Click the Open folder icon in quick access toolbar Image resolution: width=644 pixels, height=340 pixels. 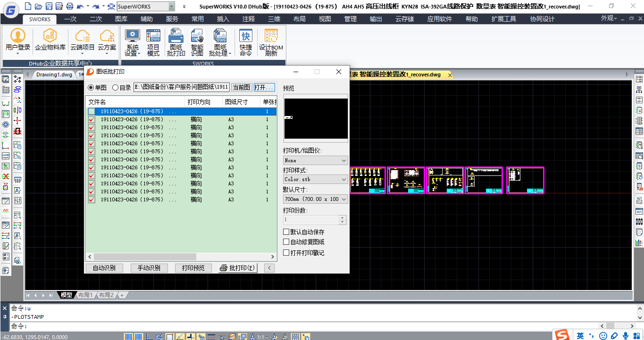[38, 6]
